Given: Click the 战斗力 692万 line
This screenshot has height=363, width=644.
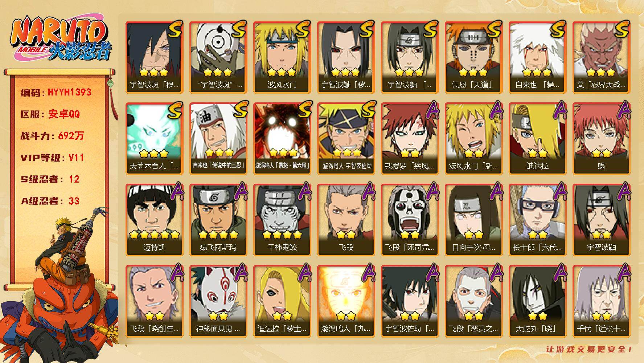Looking at the screenshot, I should point(52,136).
